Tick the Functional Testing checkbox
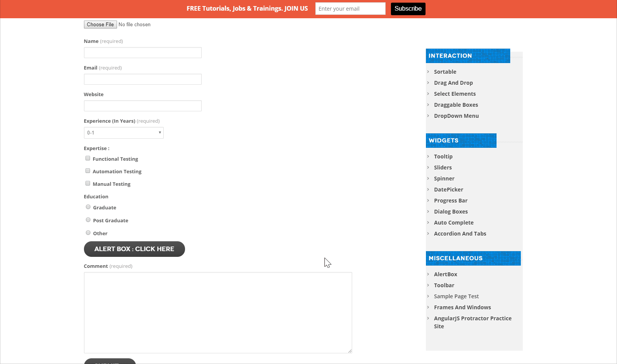617x364 pixels. (88, 158)
